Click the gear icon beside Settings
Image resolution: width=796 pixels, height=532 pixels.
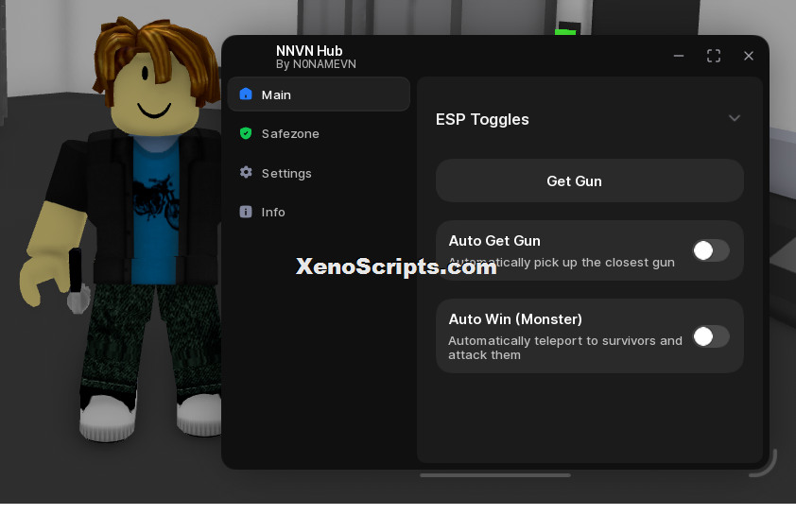coord(246,173)
